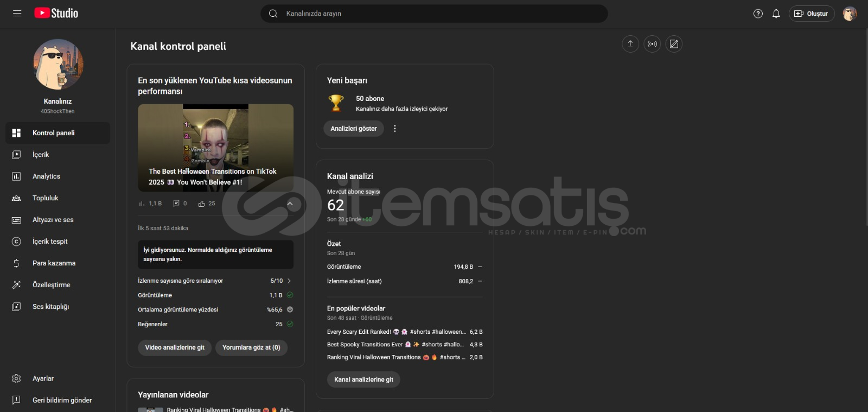Open three-dot options in Yeni başarı card
The width and height of the screenshot is (868, 412).
point(395,129)
